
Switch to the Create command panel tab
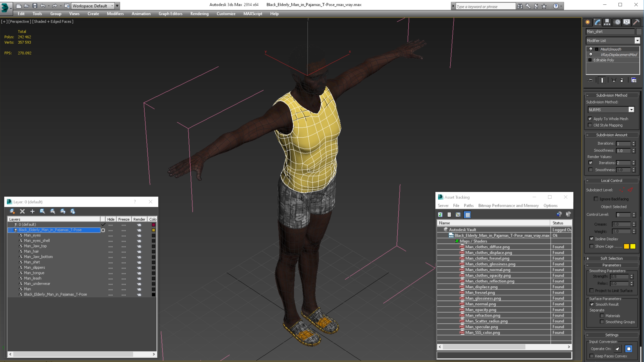[587, 22]
